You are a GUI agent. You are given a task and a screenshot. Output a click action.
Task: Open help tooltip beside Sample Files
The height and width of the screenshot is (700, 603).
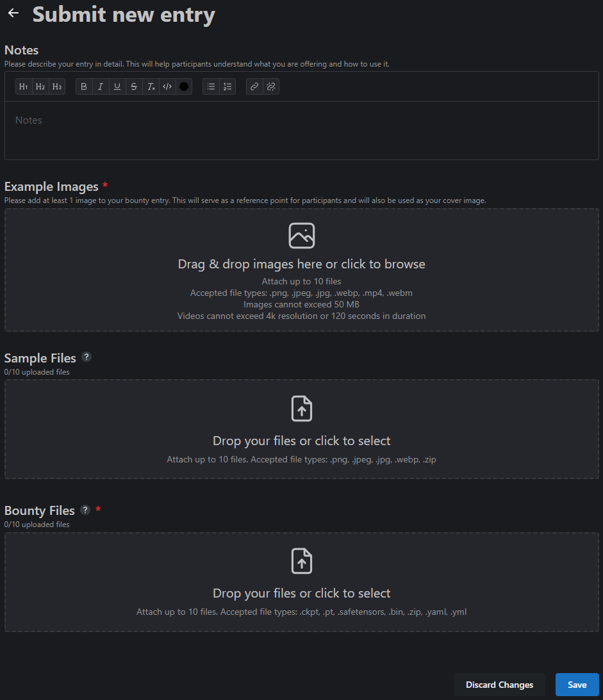[x=87, y=357]
